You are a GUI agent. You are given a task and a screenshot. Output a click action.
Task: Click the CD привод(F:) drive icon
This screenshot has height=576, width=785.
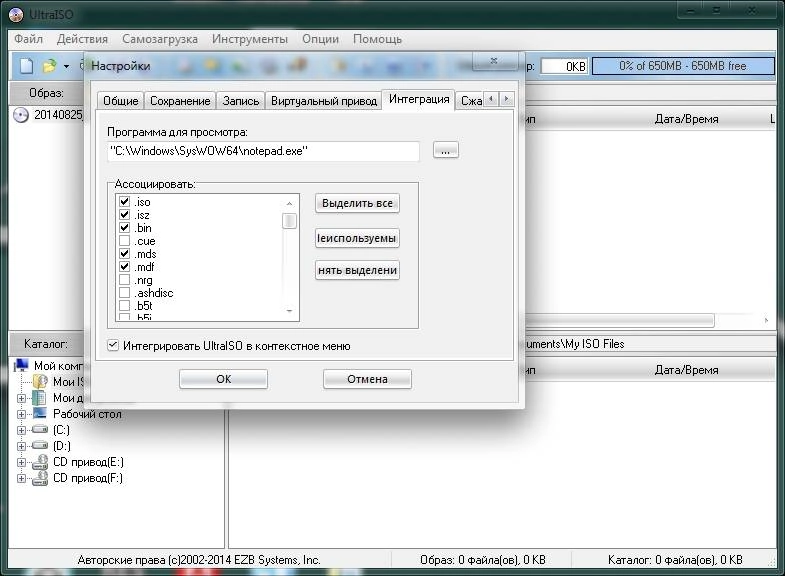coord(40,478)
